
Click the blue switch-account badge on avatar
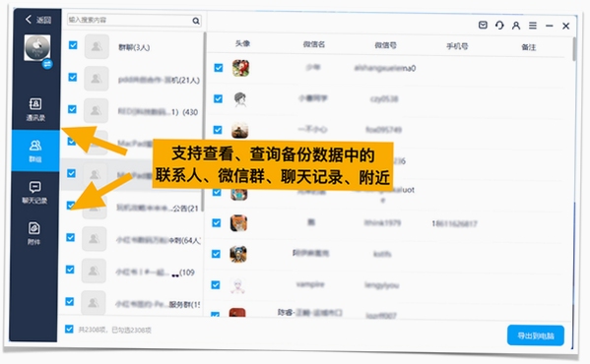47,64
